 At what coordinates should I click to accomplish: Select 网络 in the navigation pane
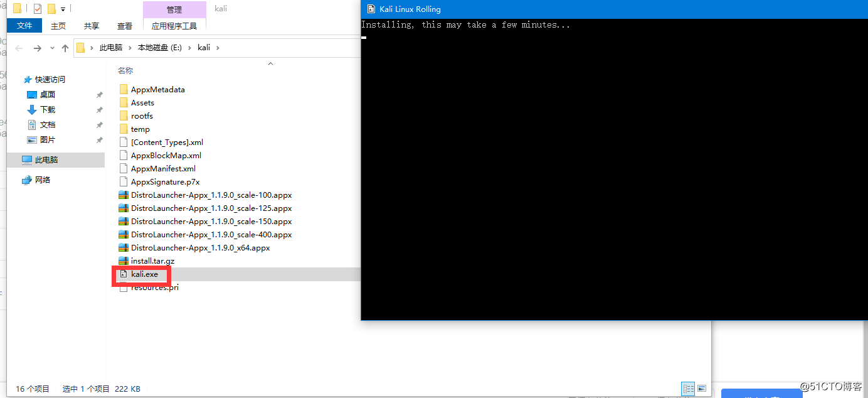tap(43, 180)
